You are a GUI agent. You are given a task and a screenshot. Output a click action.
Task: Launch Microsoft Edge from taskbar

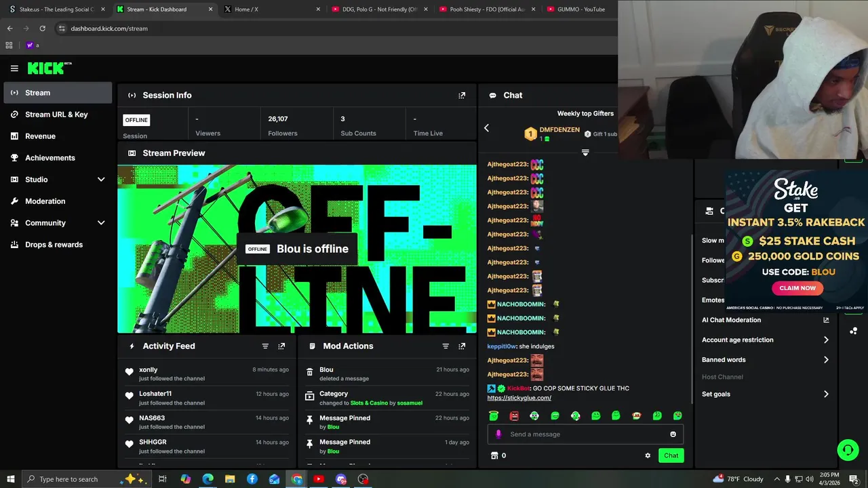tap(208, 479)
